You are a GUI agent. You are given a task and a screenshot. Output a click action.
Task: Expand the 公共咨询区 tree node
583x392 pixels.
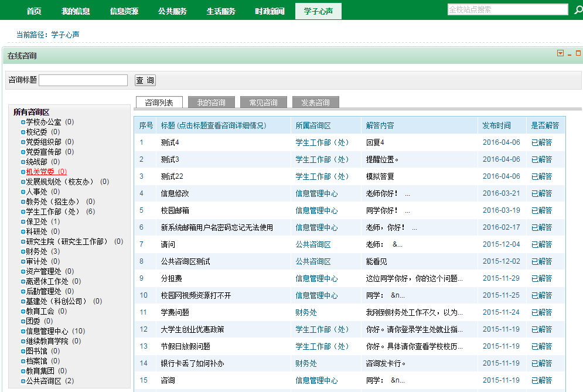(x=23, y=381)
